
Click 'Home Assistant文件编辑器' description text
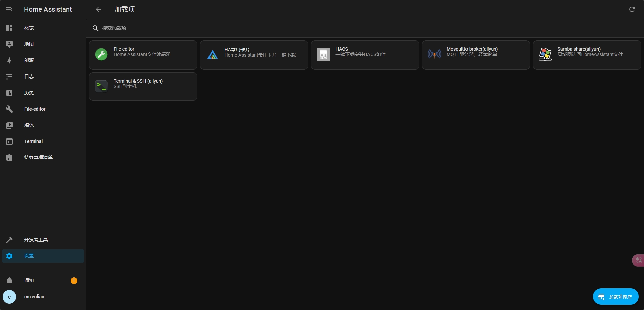[x=142, y=54]
